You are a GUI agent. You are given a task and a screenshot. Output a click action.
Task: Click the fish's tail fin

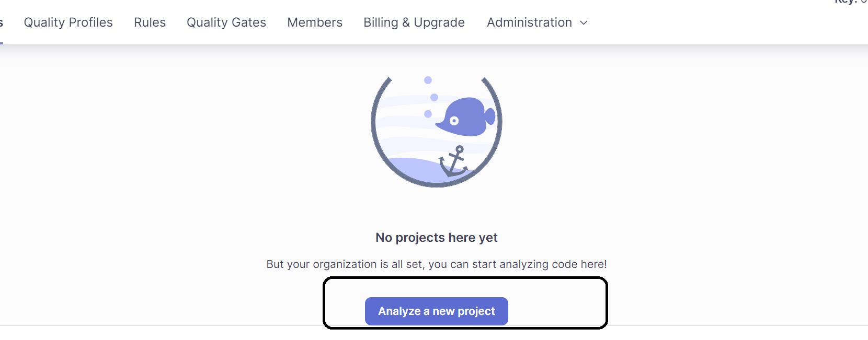click(490, 116)
